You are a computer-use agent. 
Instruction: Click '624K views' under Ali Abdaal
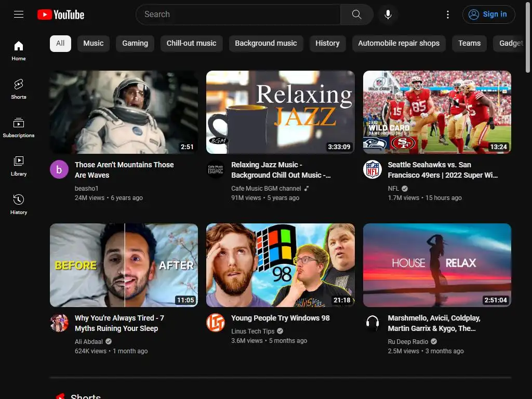coord(90,351)
